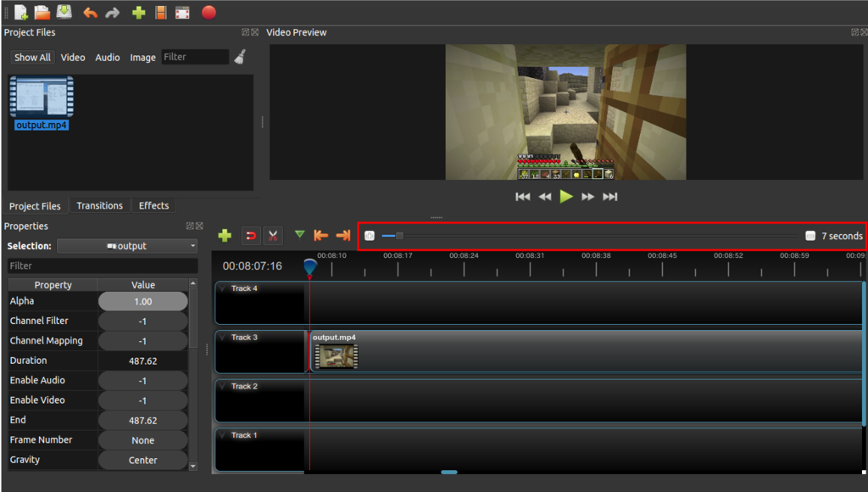Zoom in the timeline with the left zoom icon
The image size is (868, 492).
(x=370, y=236)
